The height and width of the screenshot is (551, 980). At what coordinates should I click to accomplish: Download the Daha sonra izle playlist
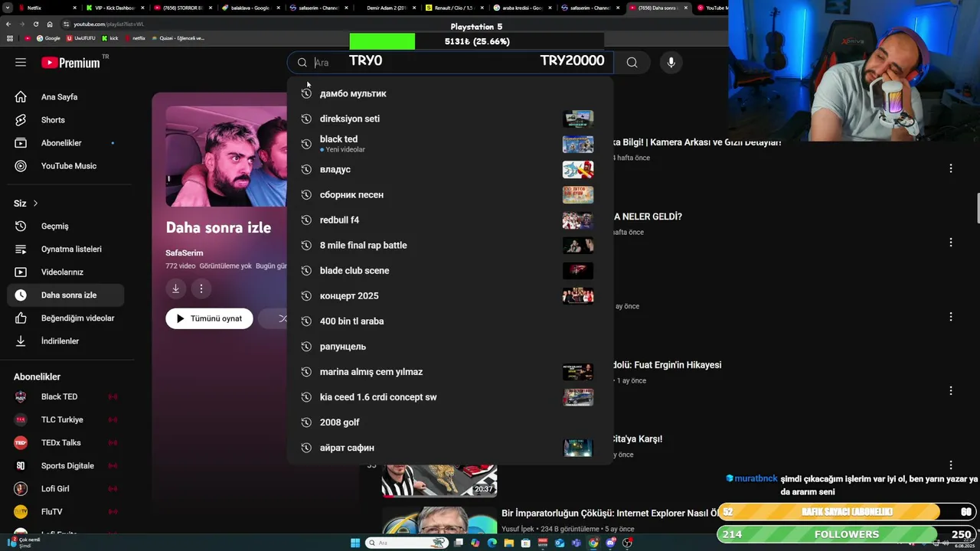(175, 289)
